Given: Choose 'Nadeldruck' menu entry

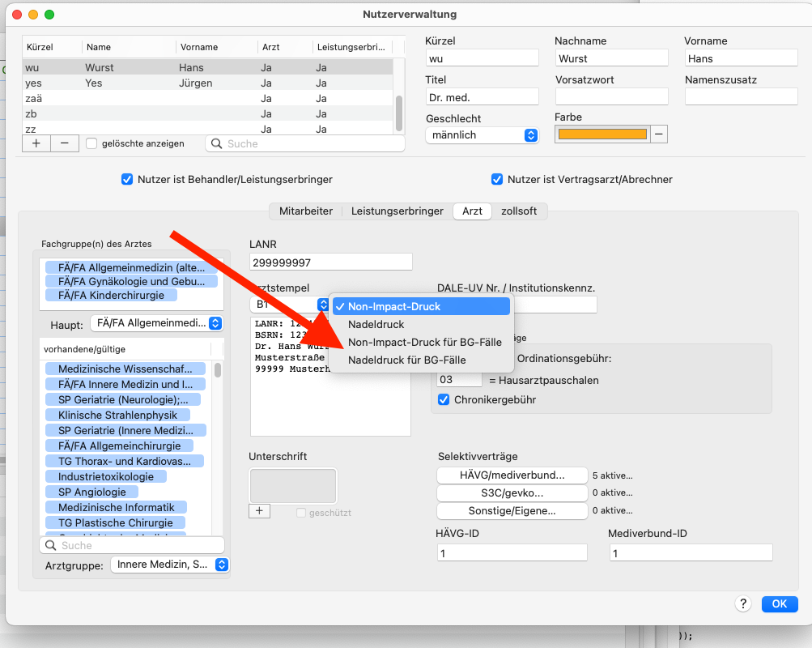Looking at the screenshot, I should point(421,324).
